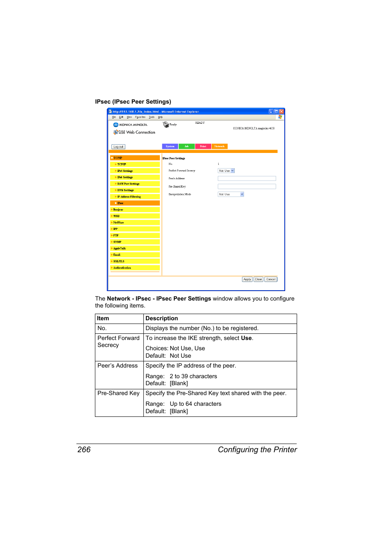Collapse the top-level TCP/IP section
The height and width of the screenshot is (555, 392).
(135, 158)
